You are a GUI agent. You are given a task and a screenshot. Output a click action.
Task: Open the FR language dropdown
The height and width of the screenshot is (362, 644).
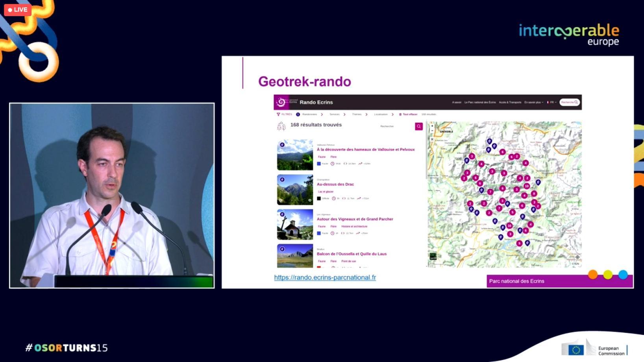coord(551,102)
